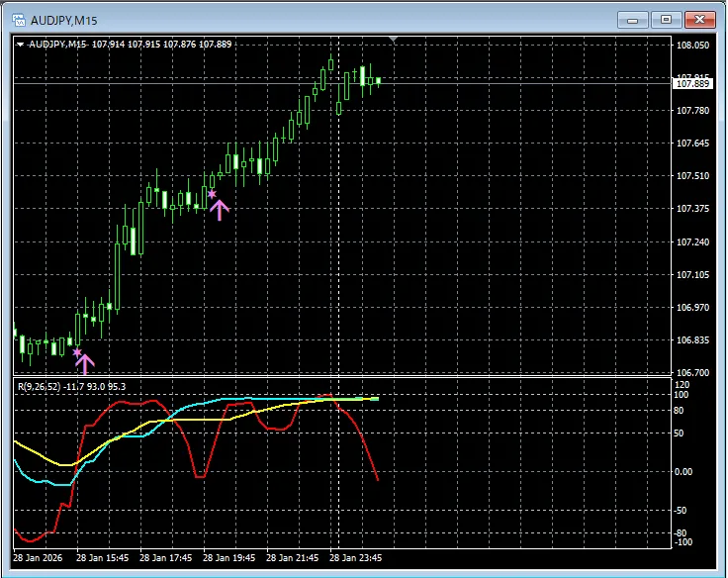Expand the AUDJPY,M15 chart symbol triangle
Screen dimensions: 728x578
click(x=21, y=44)
